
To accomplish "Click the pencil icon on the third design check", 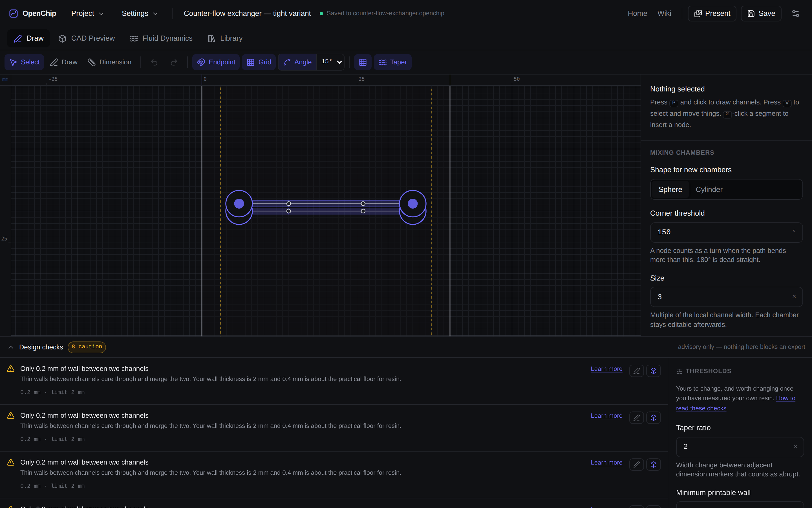I will pyautogui.click(x=637, y=465).
